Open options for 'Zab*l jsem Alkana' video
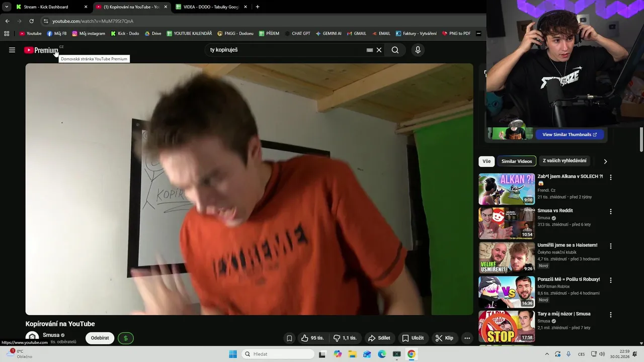The width and height of the screenshot is (644, 362). 611,177
